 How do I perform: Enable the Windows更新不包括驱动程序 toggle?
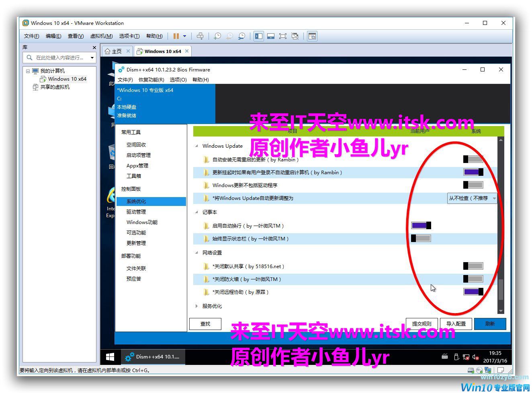point(473,185)
